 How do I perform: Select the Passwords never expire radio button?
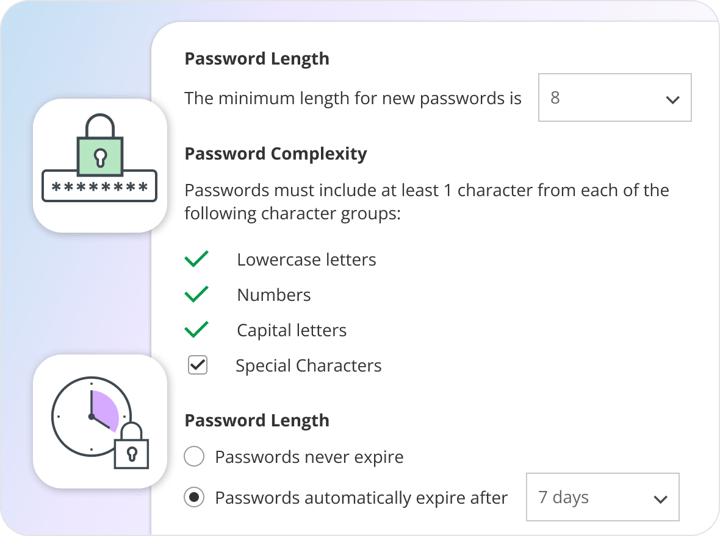click(195, 457)
